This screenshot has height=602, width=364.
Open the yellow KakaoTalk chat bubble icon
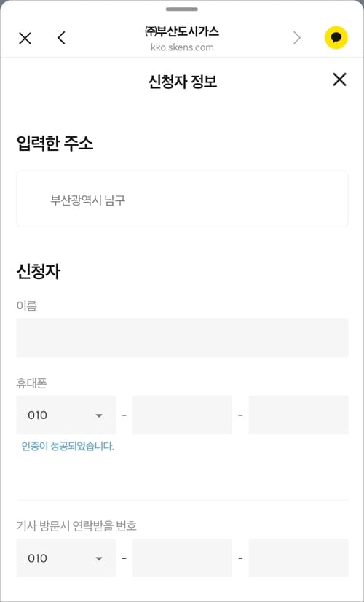(x=336, y=38)
